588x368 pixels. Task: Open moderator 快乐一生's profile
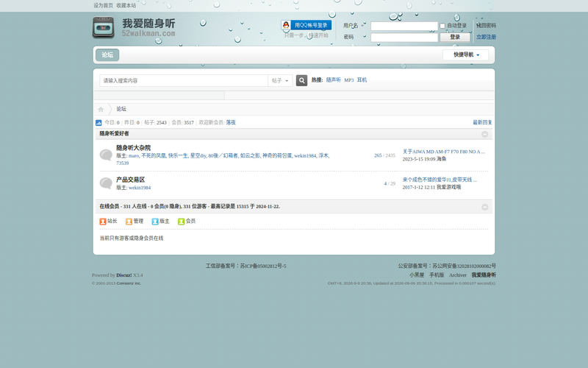point(178,155)
